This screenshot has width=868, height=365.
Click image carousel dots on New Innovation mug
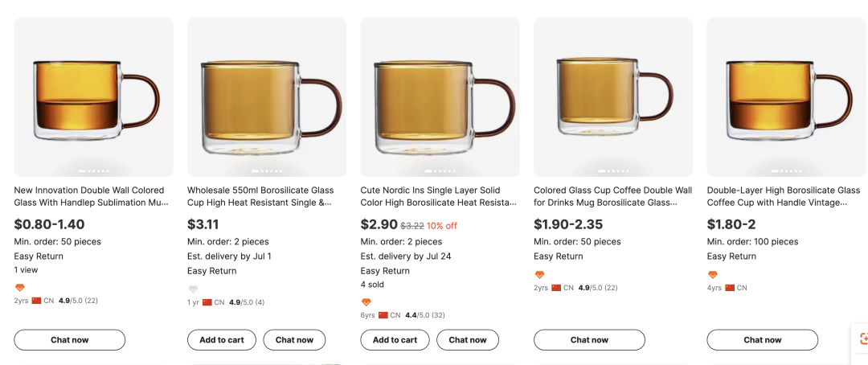coord(93,171)
